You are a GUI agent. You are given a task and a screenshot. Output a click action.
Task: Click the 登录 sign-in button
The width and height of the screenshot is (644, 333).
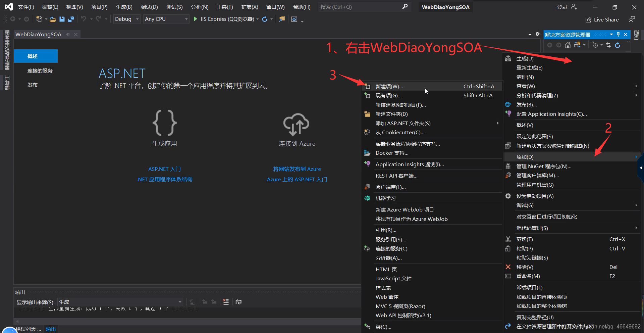click(562, 7)
